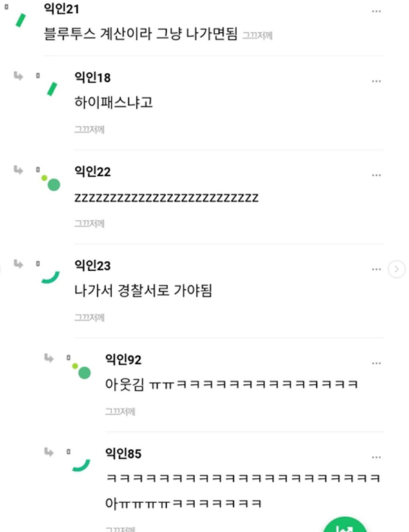Open more options for 익인21 comment
The image size is (409, 532).
[x=376, y=11]
